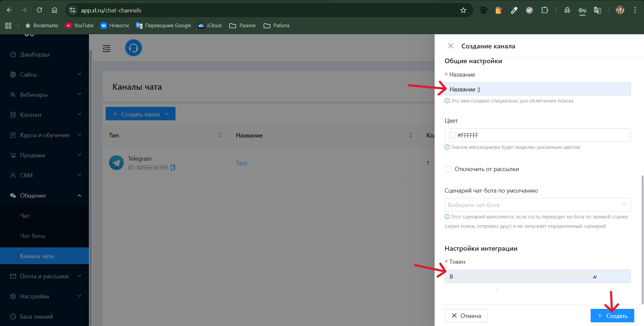
Task: Open the white color swatch picker
Action: (453, 135)
